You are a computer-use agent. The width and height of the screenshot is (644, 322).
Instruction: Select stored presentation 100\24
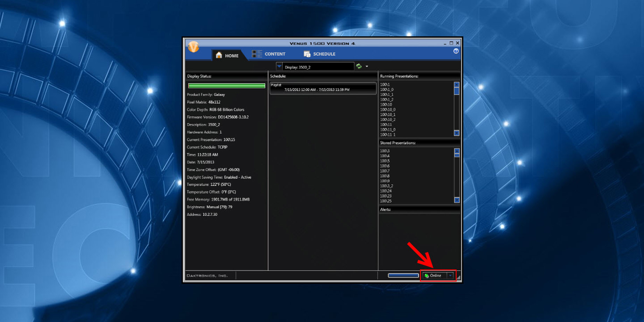coord(386,191)
